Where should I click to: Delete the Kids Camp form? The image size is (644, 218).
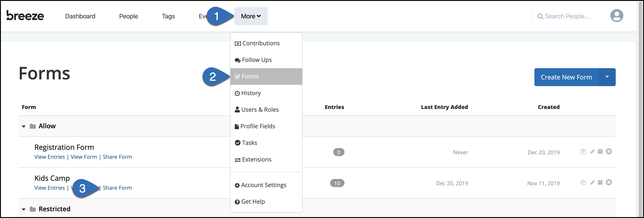pyautogui.click(x=609, y=183)
